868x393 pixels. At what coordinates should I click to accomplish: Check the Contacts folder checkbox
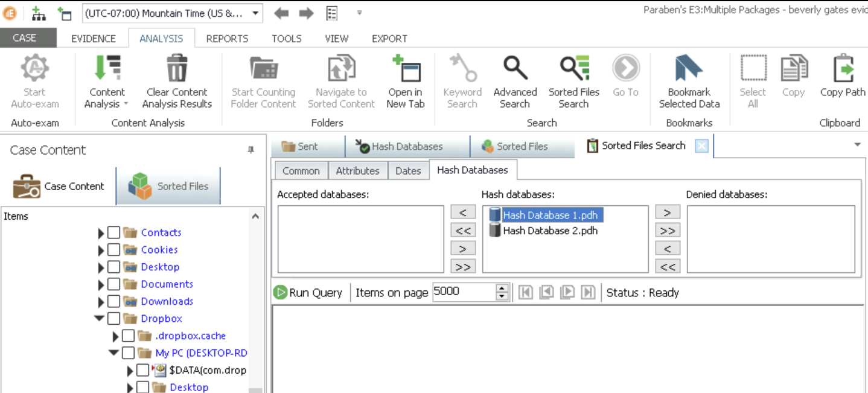[113, 232]
